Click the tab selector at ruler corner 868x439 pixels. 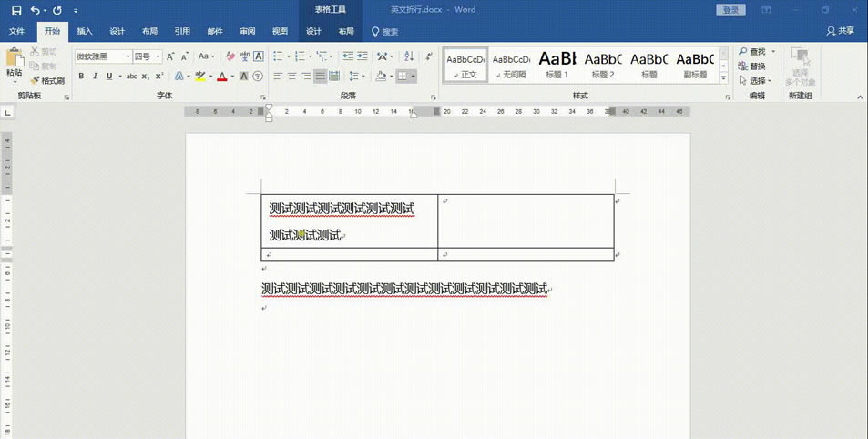click(x=7, y=113)
